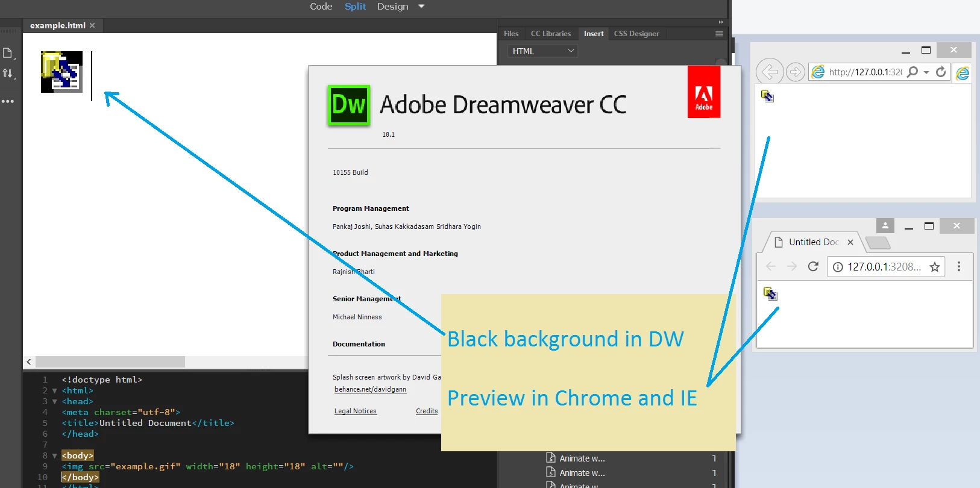
Task: Click the doctype html code on line 1
Action: coord(102,380)
